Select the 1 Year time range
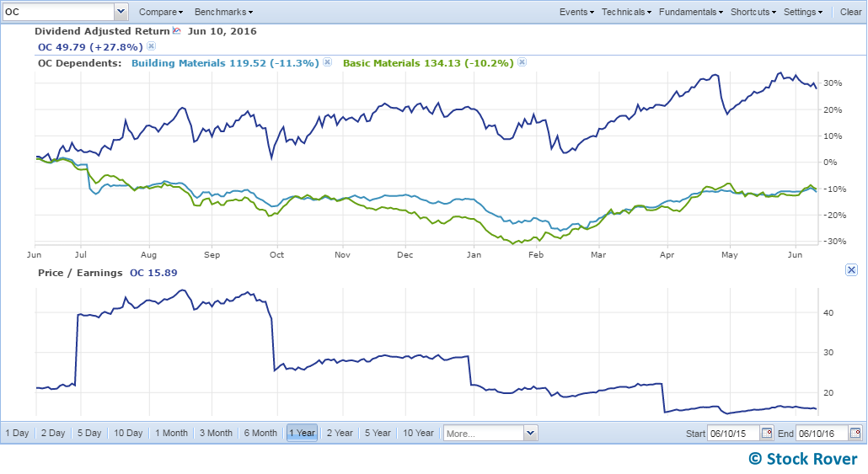Screen dimensions: 868x474 pos(303,433)
